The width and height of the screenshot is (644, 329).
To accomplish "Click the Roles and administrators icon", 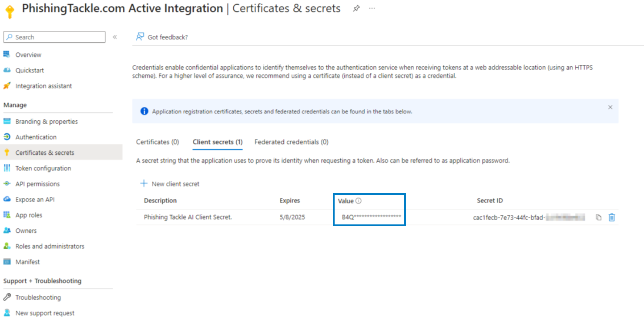I will 7,246.
